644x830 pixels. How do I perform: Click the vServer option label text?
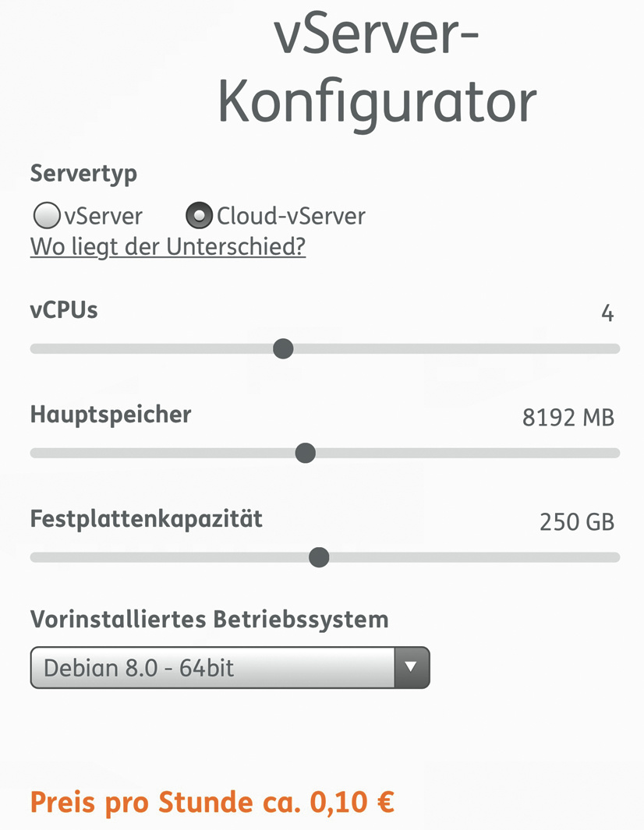[104, 215]
